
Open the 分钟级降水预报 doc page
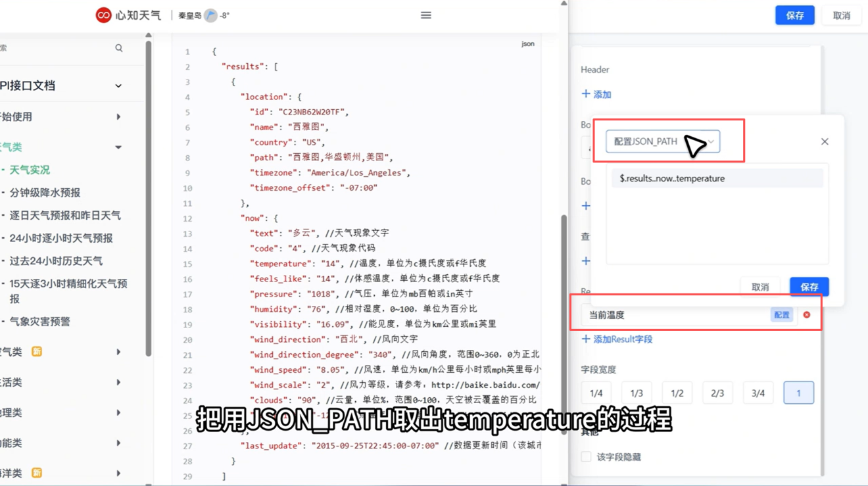[x=45, y=193]
